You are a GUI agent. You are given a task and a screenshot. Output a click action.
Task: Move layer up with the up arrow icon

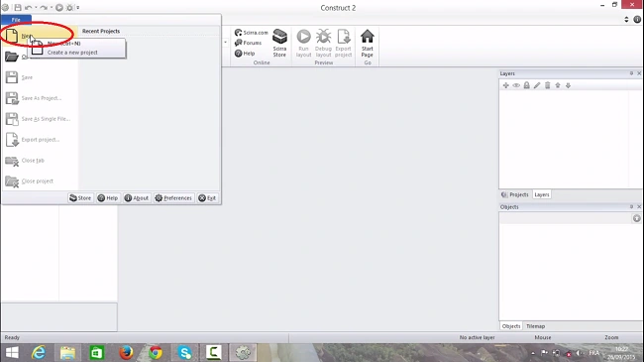pyautogui.click(x=558, y=85)
